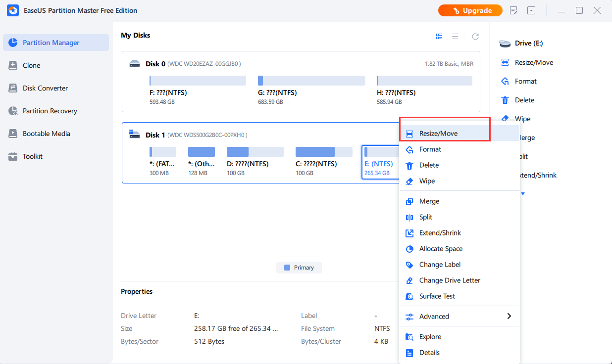Image resolution: width=612 pixels, height=364 pixels.
Task: Choose Details in the context menu
Action: point(459,353)
